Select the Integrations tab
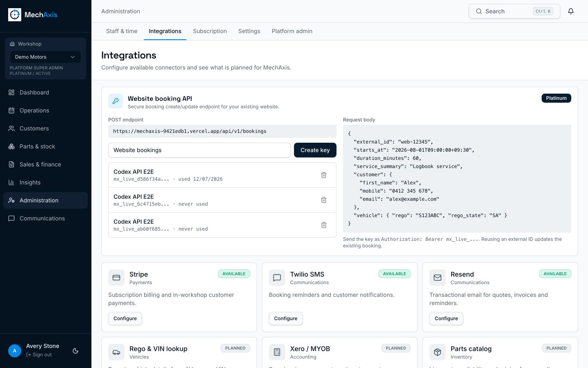 click(165, 31)
